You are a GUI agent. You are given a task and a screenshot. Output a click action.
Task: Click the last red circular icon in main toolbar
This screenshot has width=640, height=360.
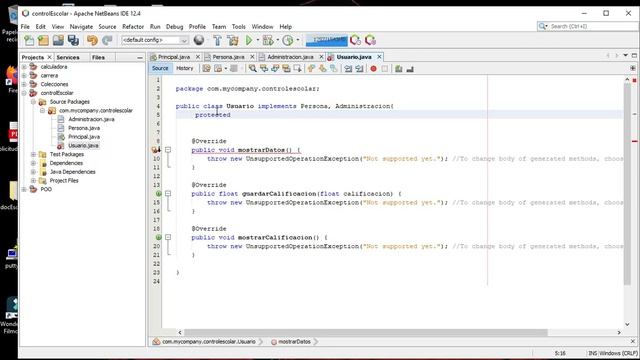coord(370,40)
